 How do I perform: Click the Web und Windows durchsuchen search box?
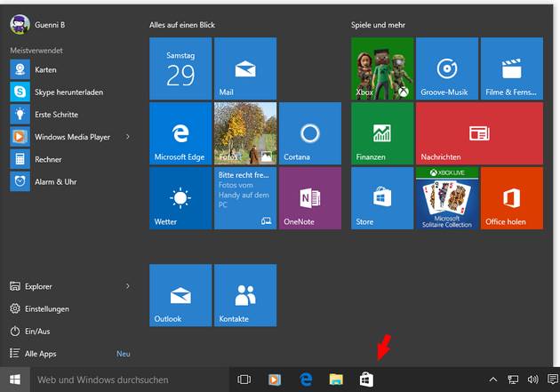pos(129,380)
